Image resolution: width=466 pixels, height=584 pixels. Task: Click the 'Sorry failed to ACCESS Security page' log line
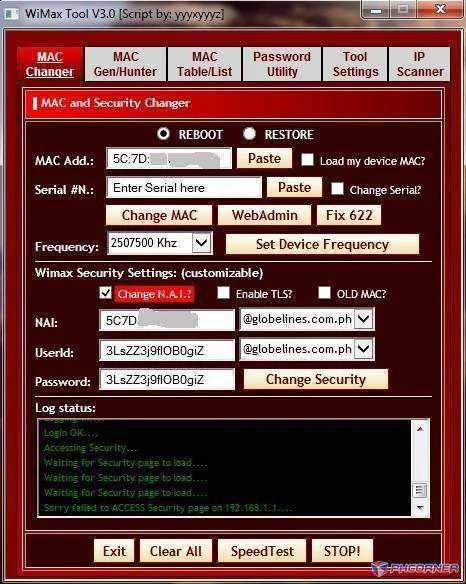[x=169, y=508]
